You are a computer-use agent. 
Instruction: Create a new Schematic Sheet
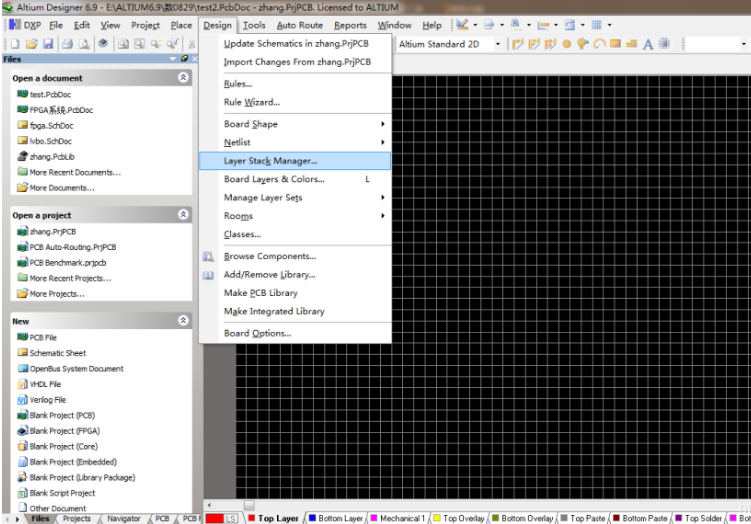[x=57, y=353]
